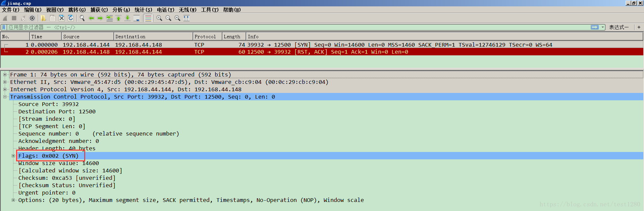The width and height of the screenshot is (644, 211).
Task: Open the 统计(S) menu
Action: click(143, 10)
